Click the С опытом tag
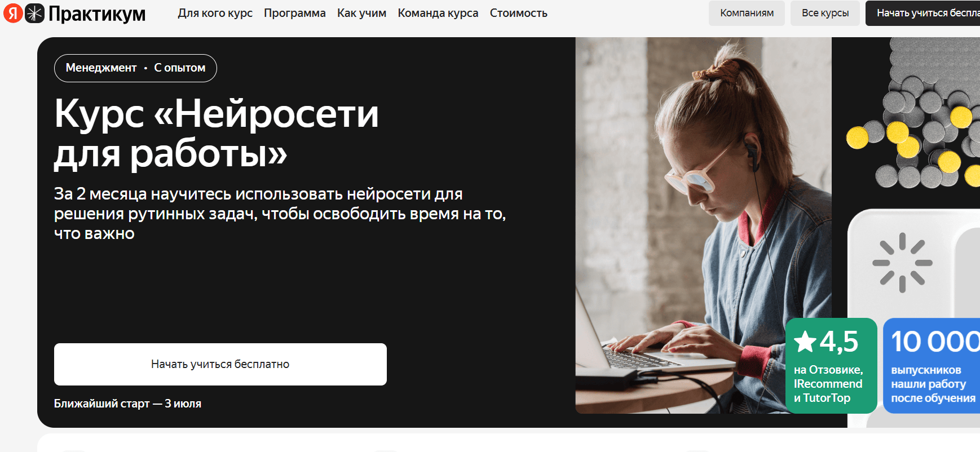The height and width of the screenshot is (452, 980). 179,68
